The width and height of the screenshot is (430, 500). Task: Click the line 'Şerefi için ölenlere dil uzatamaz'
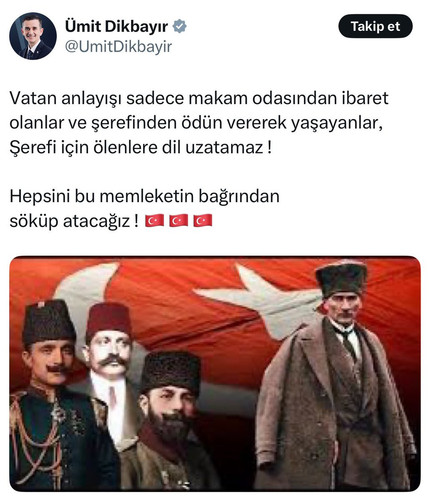coord(140,147)
